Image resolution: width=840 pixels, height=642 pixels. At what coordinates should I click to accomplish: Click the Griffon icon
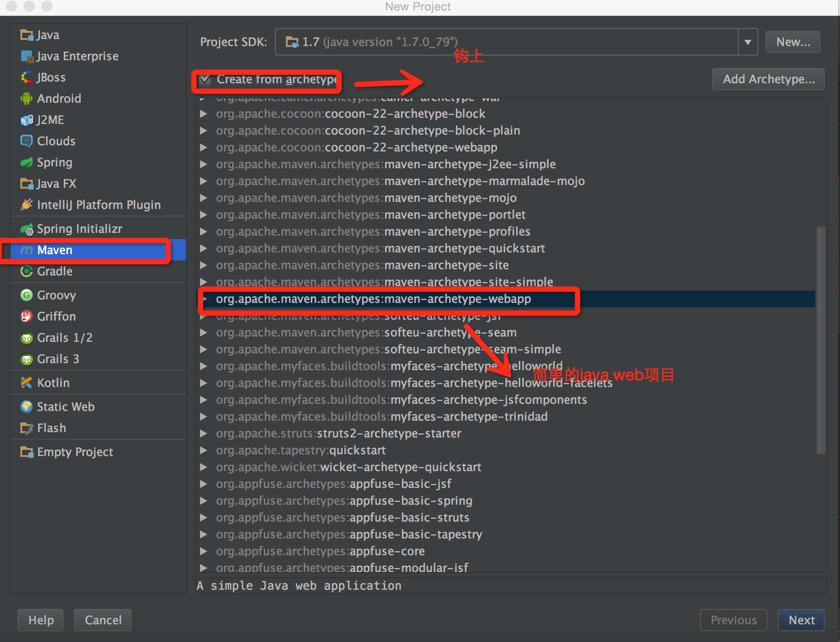(x=27, y=316)
